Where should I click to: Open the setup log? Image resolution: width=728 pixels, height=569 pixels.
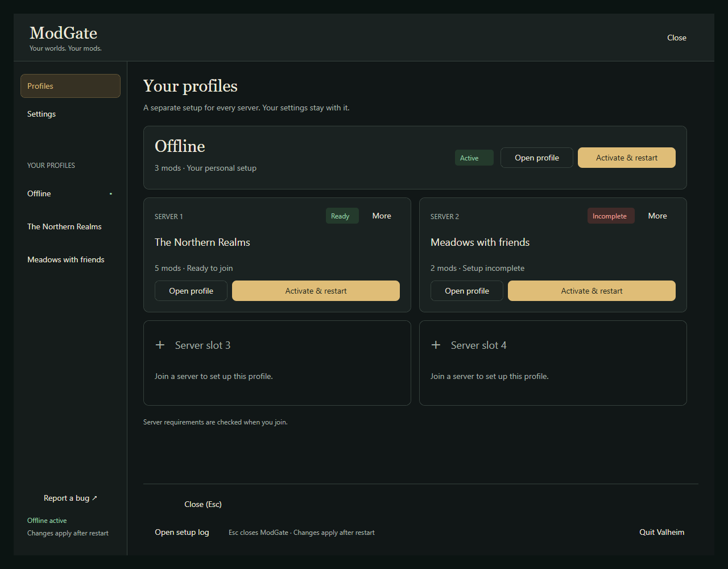tap(182, 532)
